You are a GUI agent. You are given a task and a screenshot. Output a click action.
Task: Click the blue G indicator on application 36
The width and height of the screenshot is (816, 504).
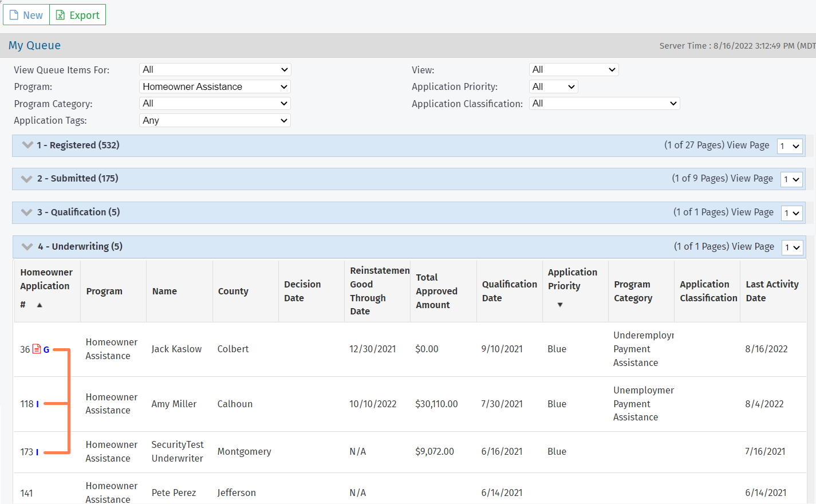click(x=46, y=349)
